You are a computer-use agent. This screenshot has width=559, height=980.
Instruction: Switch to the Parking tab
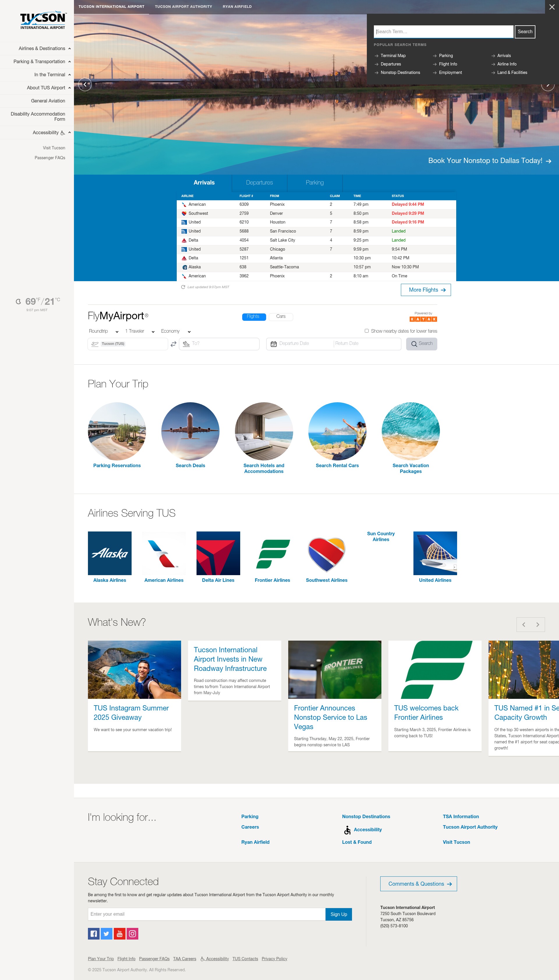[x=315, y=183]
